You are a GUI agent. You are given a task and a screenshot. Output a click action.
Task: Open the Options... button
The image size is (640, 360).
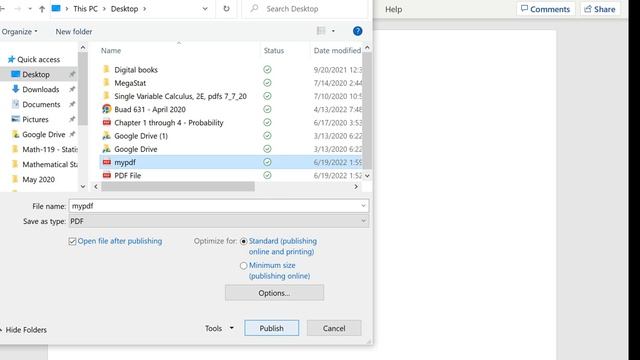coord(274,293)
